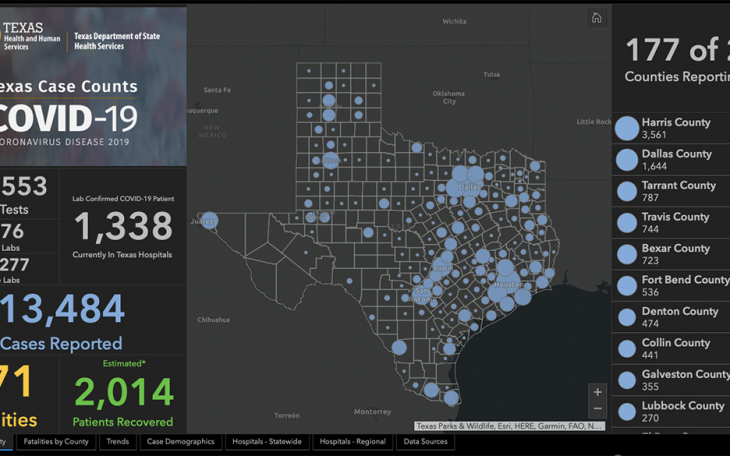The image size is (730, 456).
Task: Select Travis County entry with 744 cases
Action: (x=675, y=223)
